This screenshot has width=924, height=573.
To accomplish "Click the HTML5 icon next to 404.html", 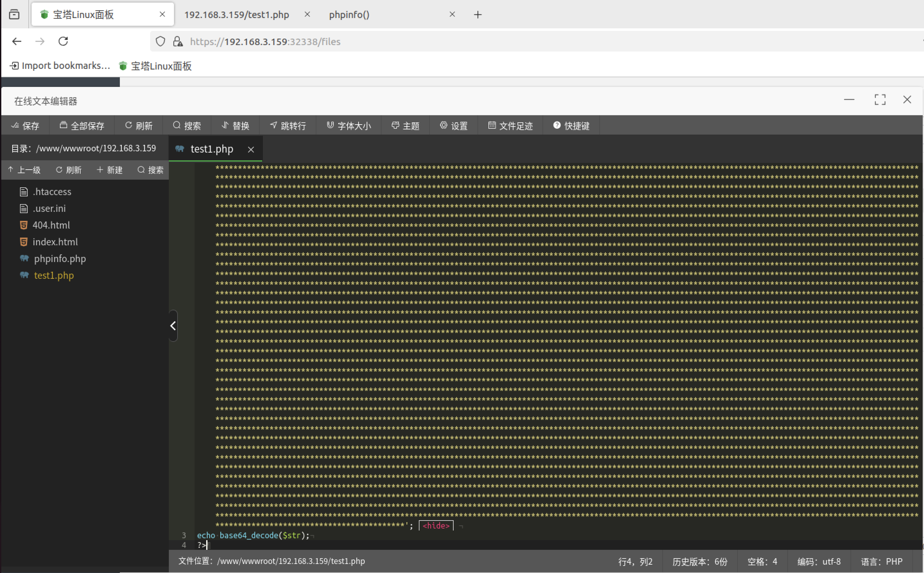I will click(24, 225).
